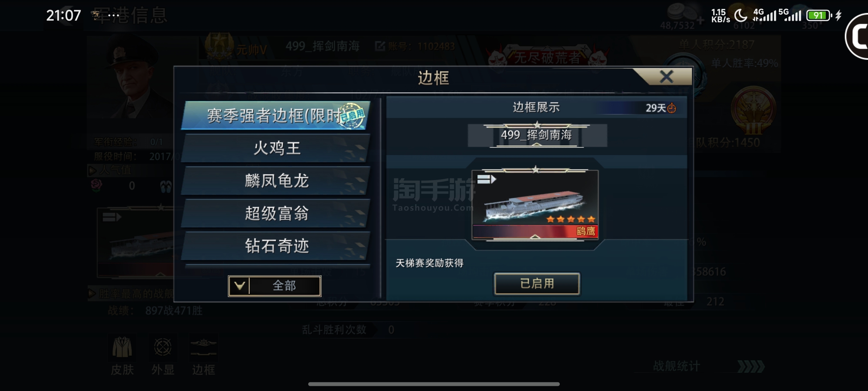Tap the edit icon beside 账号
The height and width of the screenshot is (391, 868).
click(x=380, y=46)
